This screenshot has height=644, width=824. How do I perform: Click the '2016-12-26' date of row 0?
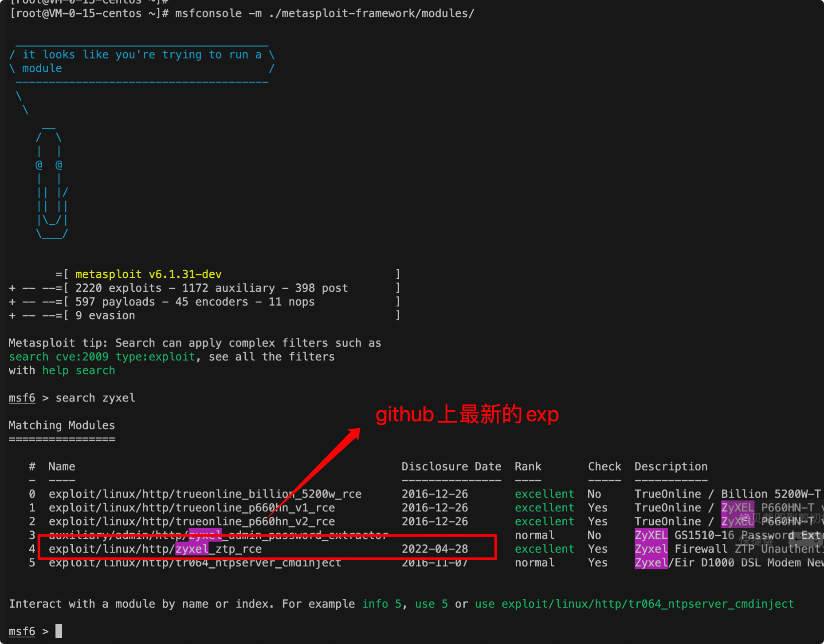click(x=435, y=494)
